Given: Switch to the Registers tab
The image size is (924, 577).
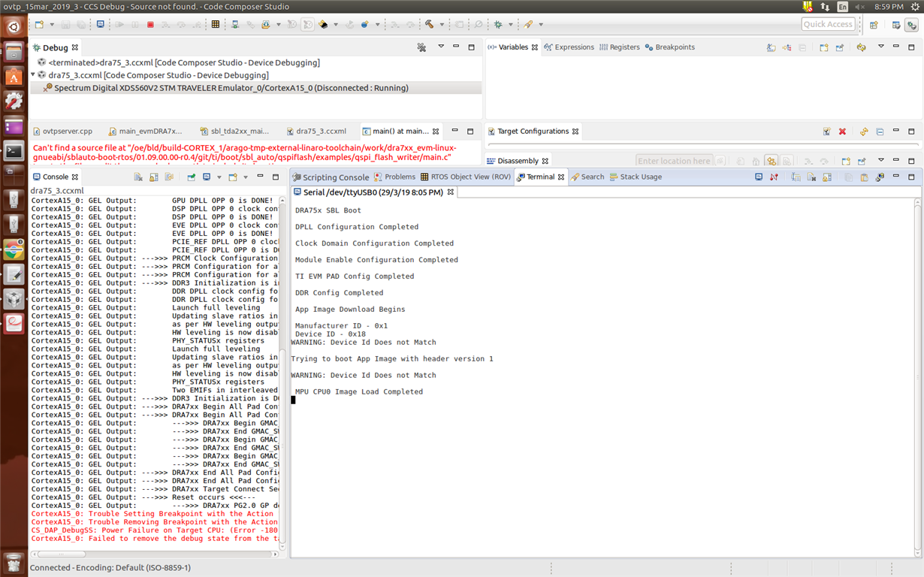Looking at the screenshot, I should coord(619,47).
